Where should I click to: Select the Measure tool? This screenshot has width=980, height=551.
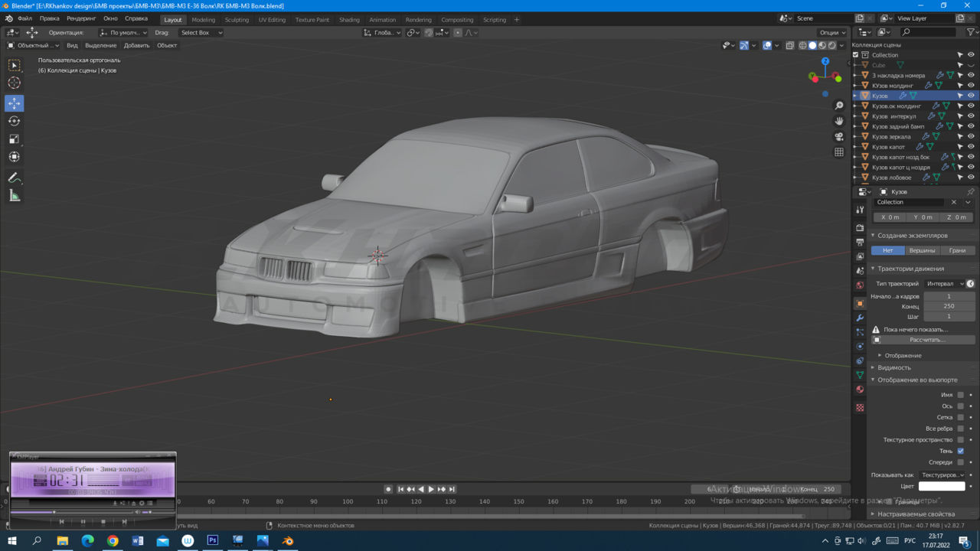pyautogui.click(x=14, y=196)
